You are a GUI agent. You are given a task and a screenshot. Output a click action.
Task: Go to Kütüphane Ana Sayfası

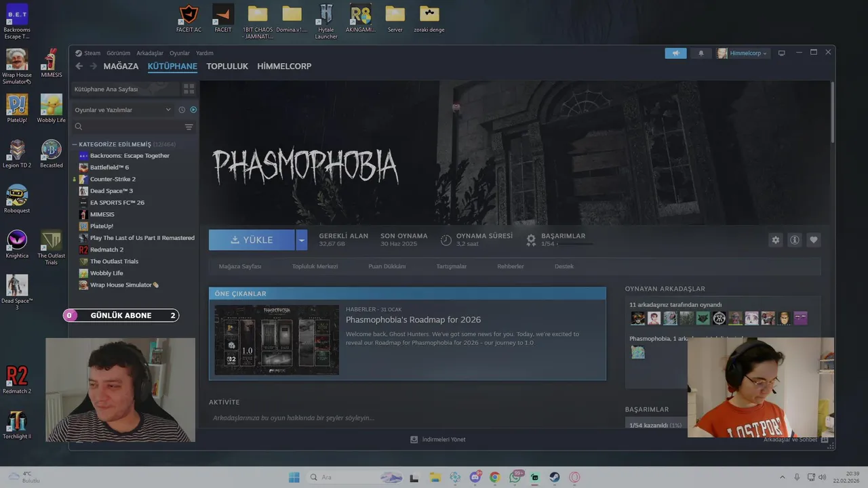pyautogui.click(x=125, y=89)
